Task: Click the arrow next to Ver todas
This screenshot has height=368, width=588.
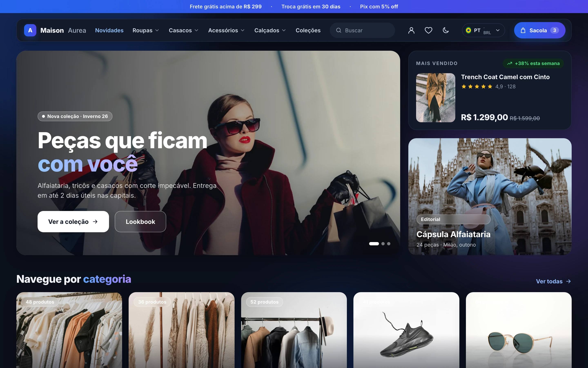Action: pos(568,281)
